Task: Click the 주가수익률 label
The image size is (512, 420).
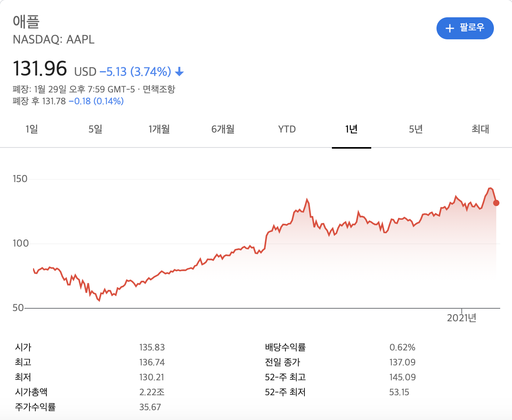Action: tap(35, 407)
